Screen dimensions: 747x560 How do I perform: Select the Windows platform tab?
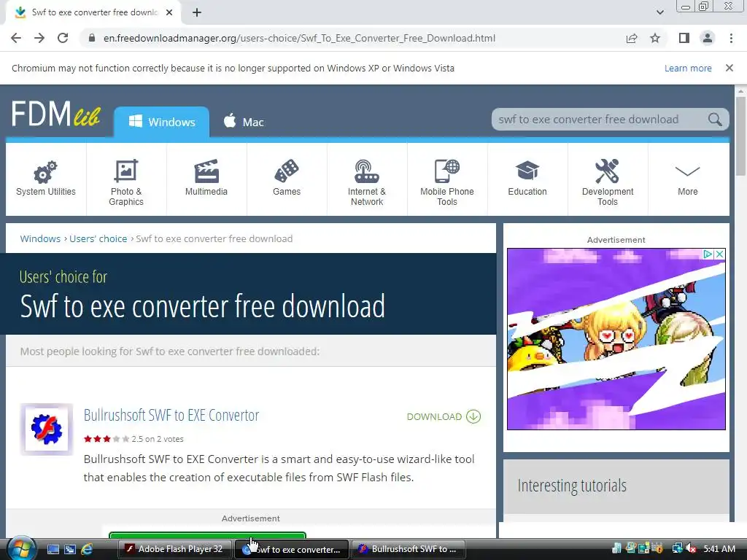click(x=161, y=122)
